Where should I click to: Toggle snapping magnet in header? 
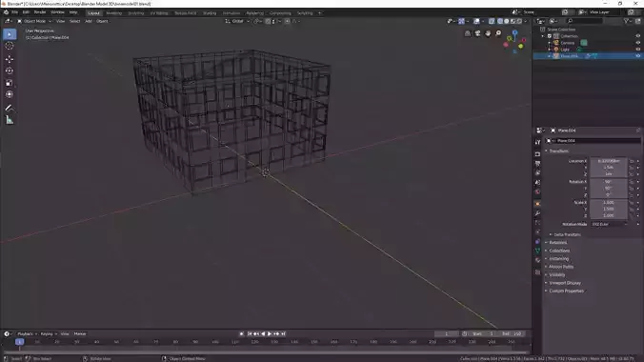click(x=268, y=21)
